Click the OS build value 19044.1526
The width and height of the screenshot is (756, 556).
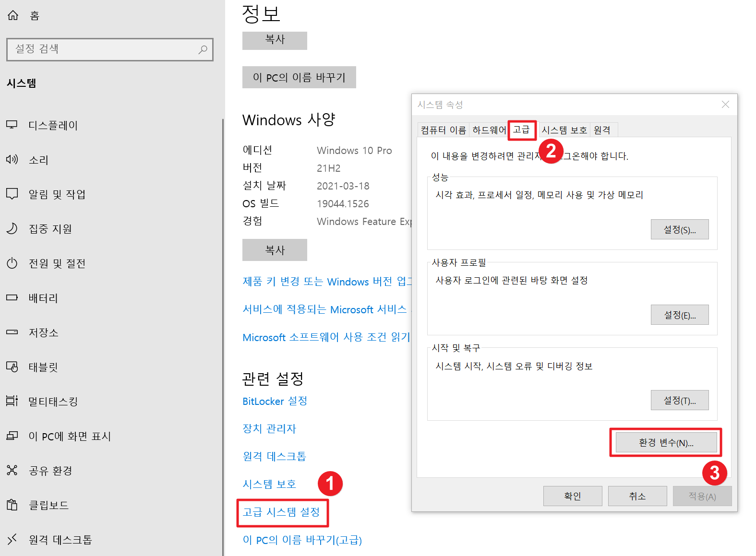343,204
